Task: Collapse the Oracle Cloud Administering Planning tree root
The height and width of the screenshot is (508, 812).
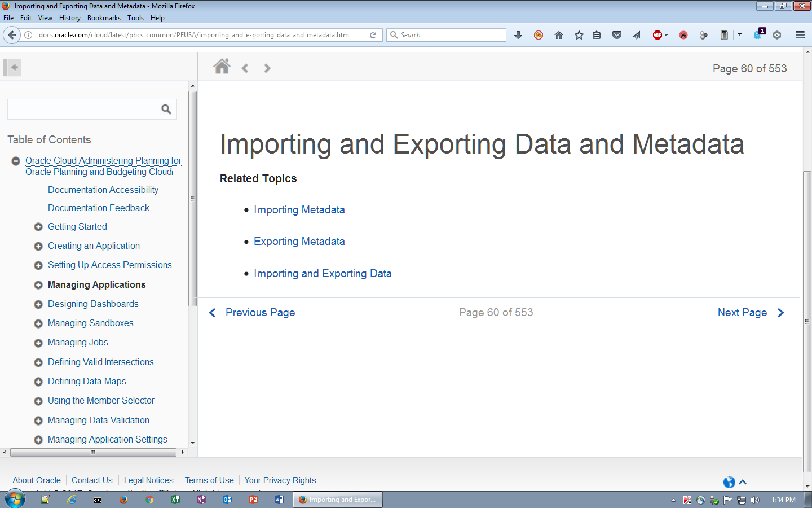Action: tap(16, 161)
